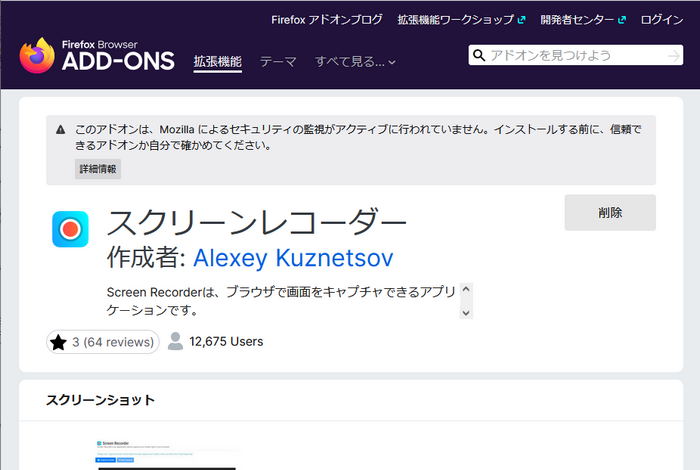The height and width of the screenshot is (470, 700).
Task: Click the 12,675 Users text
Action: coord(226,342)
